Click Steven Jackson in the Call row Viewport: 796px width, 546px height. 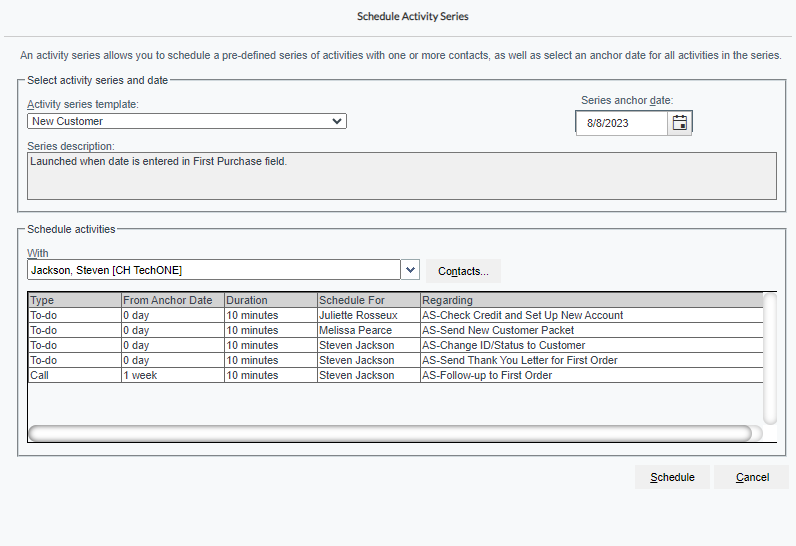369,376
